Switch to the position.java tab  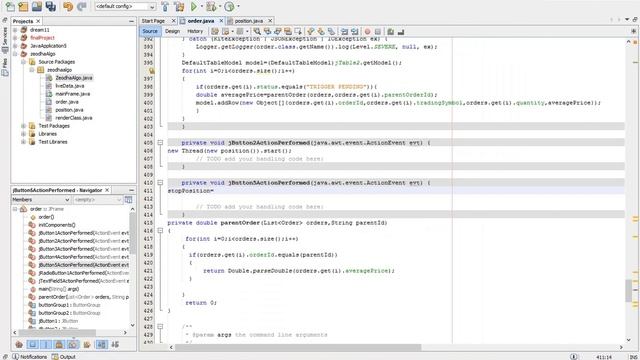pyautogui.click(x=249, y=20)
